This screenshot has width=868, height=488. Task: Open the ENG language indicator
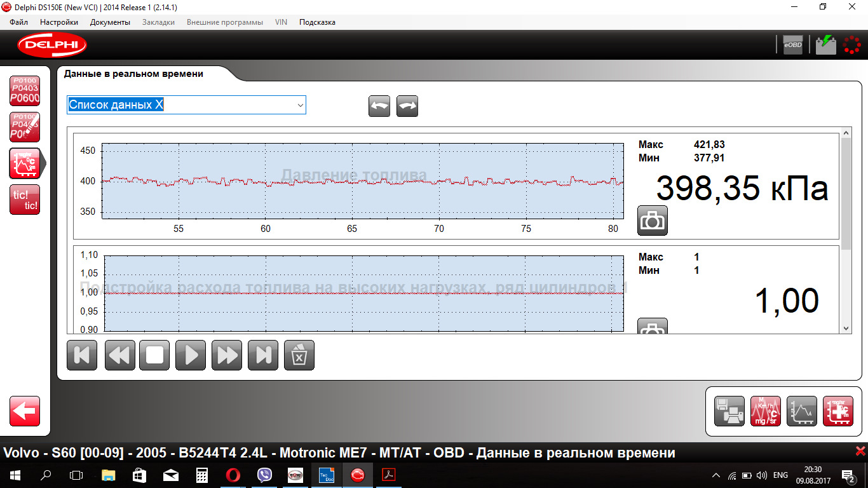(780, 475)
